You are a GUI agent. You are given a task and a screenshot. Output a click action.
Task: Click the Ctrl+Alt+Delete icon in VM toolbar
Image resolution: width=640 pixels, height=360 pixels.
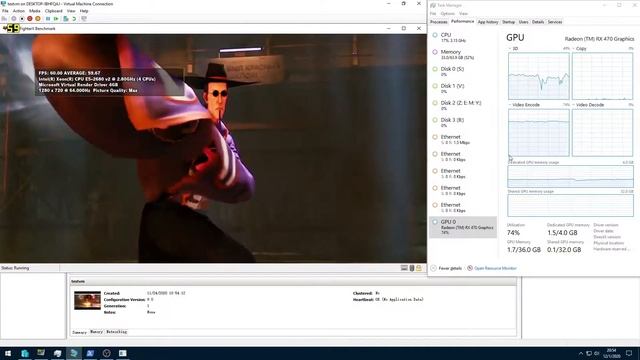4,18
